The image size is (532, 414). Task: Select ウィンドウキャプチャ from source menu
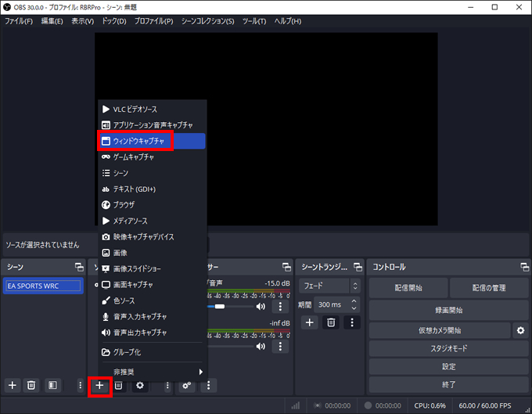coord(152,141)
